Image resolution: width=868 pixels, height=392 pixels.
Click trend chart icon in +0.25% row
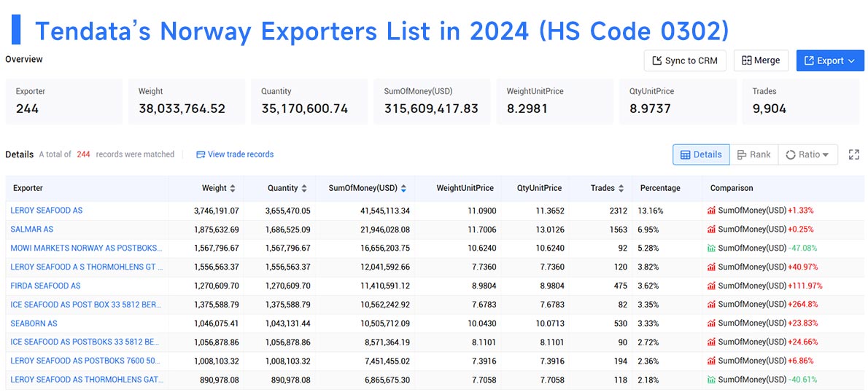[x=711, y=229]
